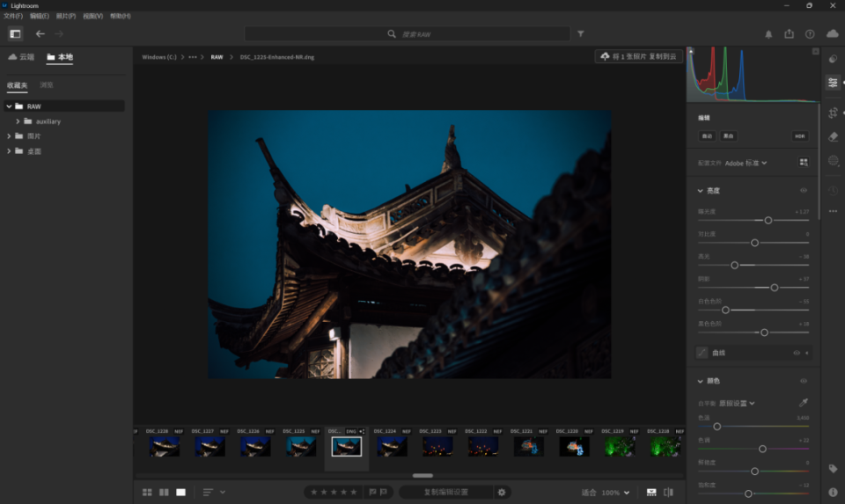Go back with the left arrow

pyautogui.click(x=40, y=34)
